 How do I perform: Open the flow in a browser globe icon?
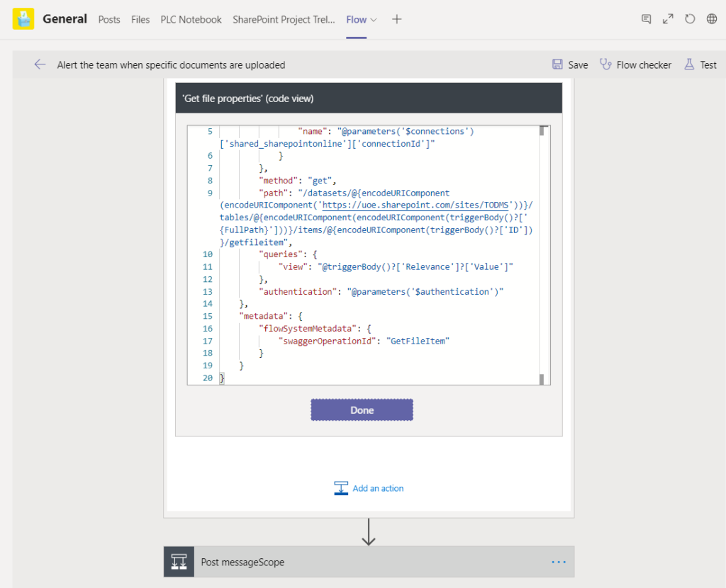pos(711,19)
